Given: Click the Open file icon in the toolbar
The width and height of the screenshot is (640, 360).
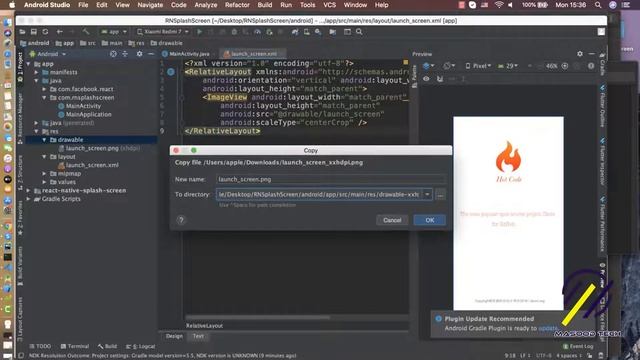Looking at the screenshot, I should point(22,32).
